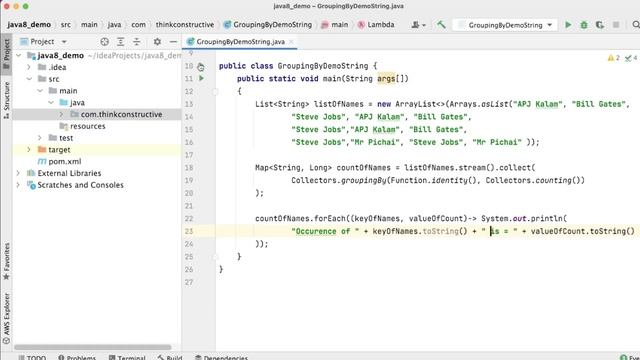Collapse the java8_demo project root
Image resolution: width=640 pixels, height=360 pixels.
click(x=18, y=56)
